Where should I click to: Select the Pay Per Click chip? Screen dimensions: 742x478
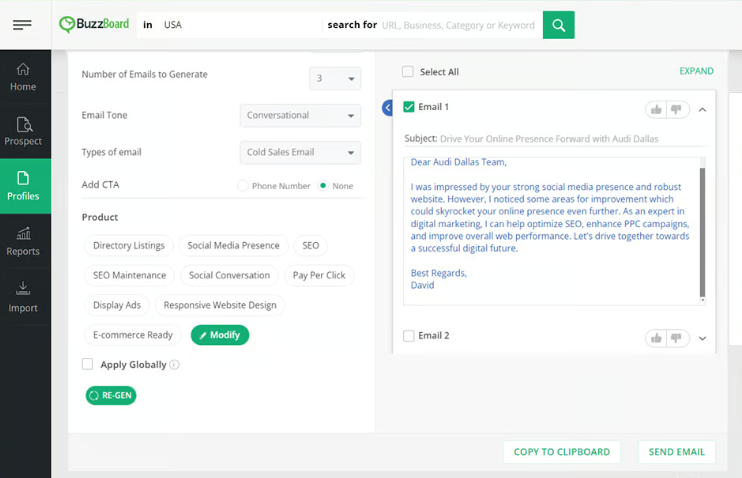pyautogui.click(x=319, y=275)
